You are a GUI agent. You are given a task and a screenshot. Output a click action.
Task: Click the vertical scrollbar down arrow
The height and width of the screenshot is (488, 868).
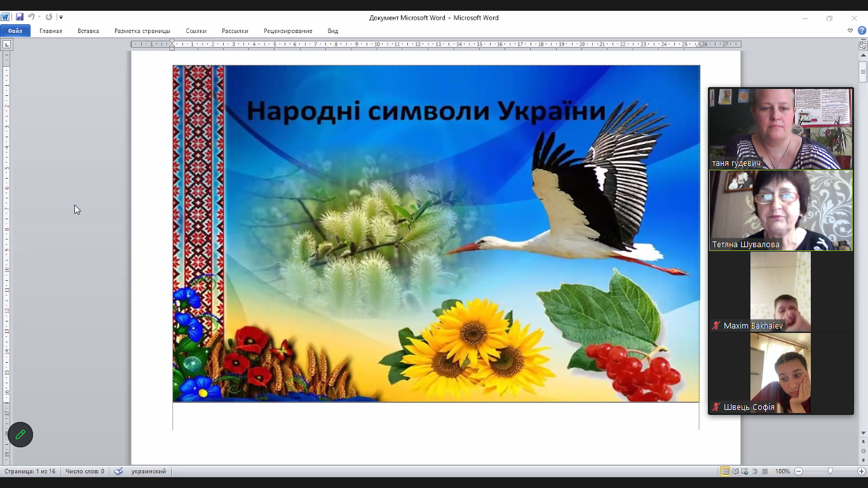pos(863,433)
